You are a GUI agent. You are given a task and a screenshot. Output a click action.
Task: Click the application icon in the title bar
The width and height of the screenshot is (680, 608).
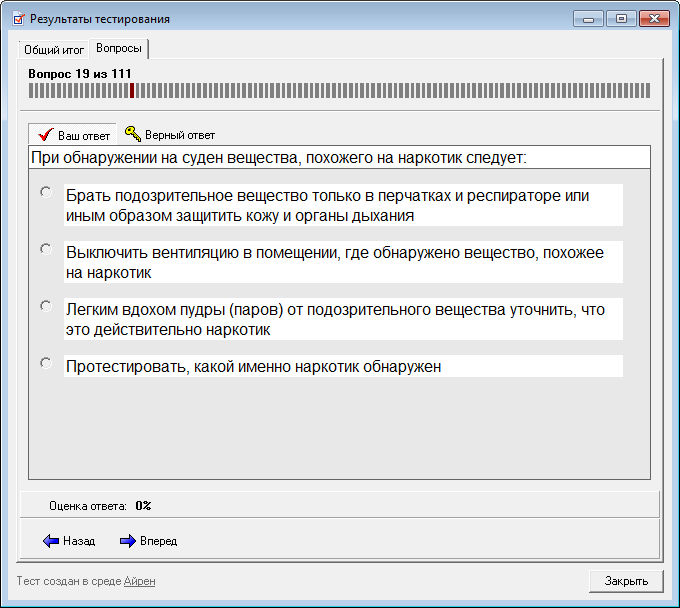pyautogui.click(x=17, y=19)
